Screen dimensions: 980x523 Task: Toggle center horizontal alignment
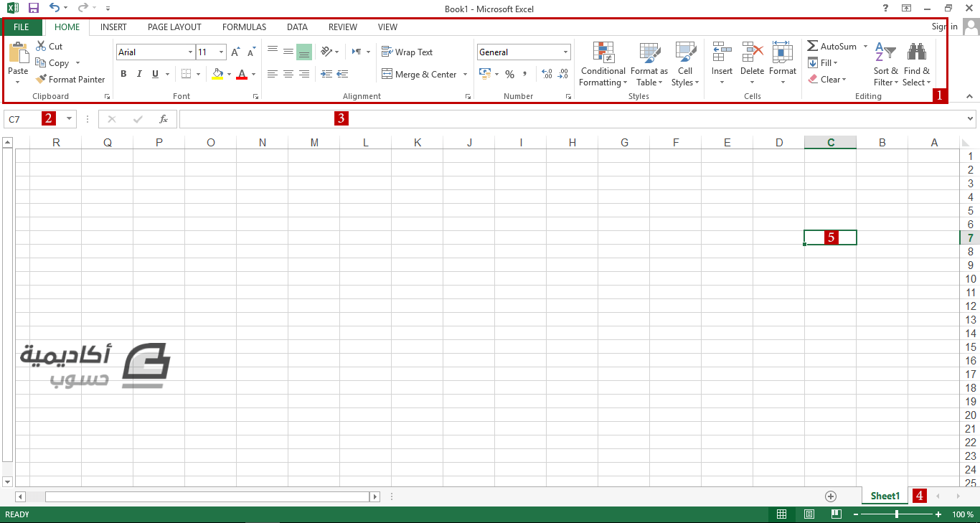(288, 74)
